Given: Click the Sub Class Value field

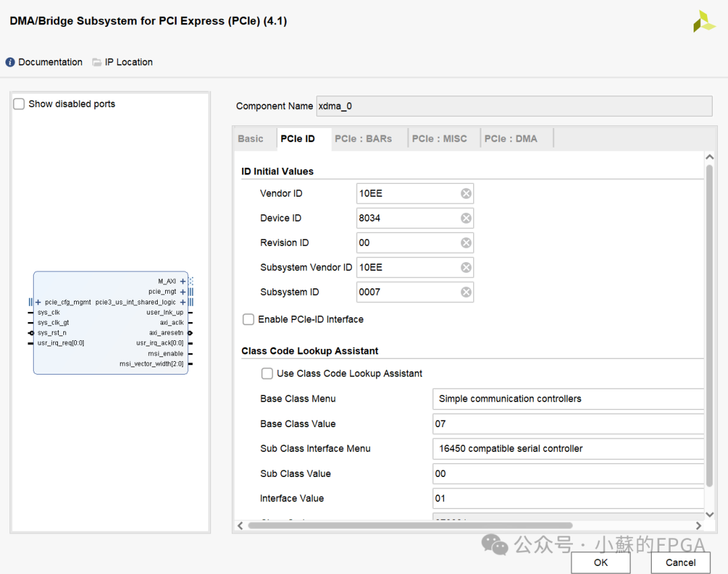Looking at the screenshot, I should [x=568, y=474].
